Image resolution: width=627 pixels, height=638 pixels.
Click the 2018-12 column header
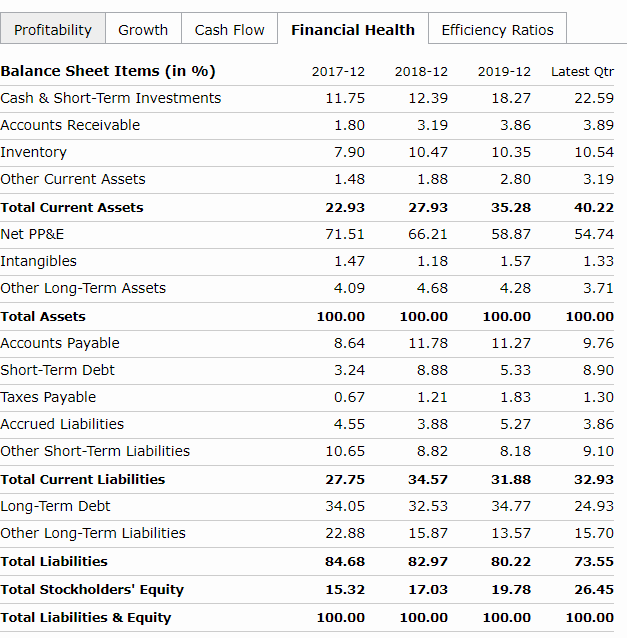[421, 72]
